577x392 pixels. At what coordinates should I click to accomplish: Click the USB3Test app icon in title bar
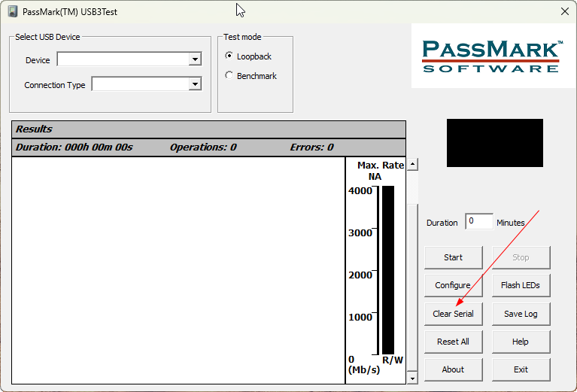point(13,11)
